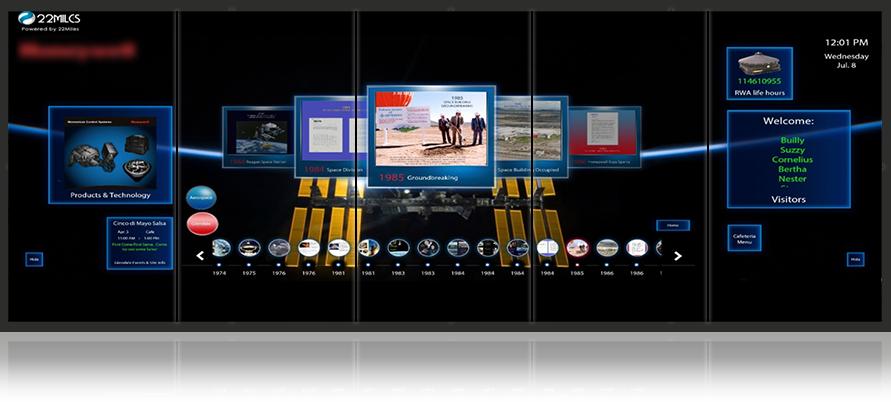This screenshot has width=891, height=402.
Task: Click the 12:01 PM clock
Action: (846, 42)
